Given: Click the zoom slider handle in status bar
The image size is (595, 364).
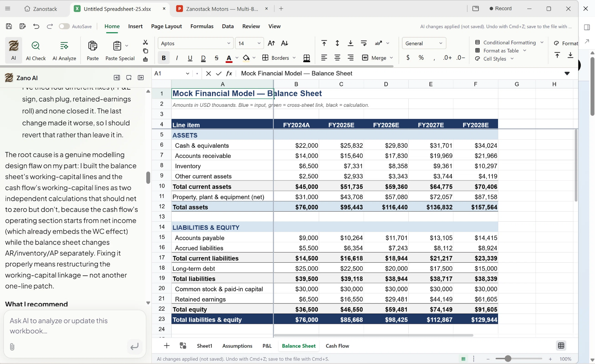Looking at the screenshot, I should (x=508, y=359).
